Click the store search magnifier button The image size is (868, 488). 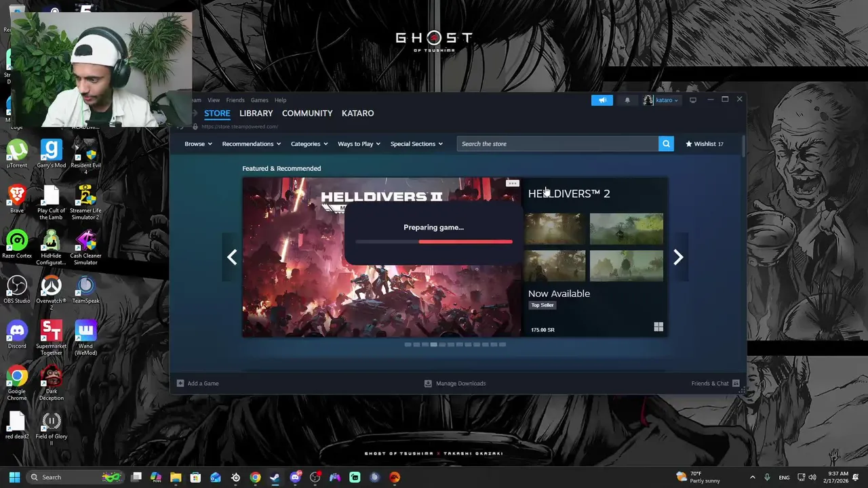(x=666, y=144)
